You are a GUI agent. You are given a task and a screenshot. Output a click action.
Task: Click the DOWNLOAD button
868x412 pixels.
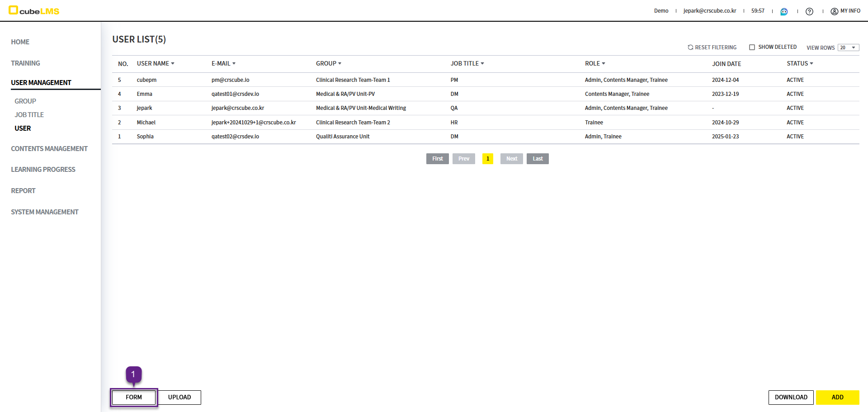click(x=791, y=398)
